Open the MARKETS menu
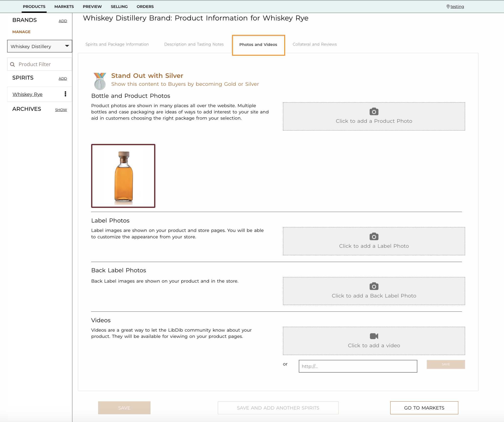Image resolution: width=504 pixels, height=422 pixels. (x=64, y=7)
